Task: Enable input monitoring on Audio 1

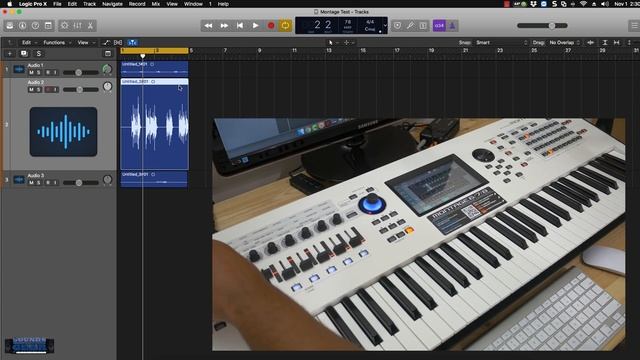Action: [55, 73]
